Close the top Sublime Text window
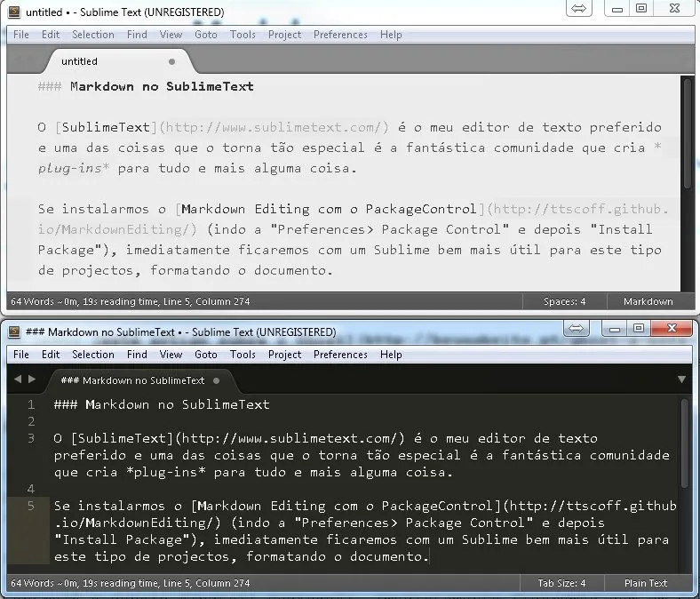Image resolution: width=700 pixels, height=599 pixels. (674, 9)
